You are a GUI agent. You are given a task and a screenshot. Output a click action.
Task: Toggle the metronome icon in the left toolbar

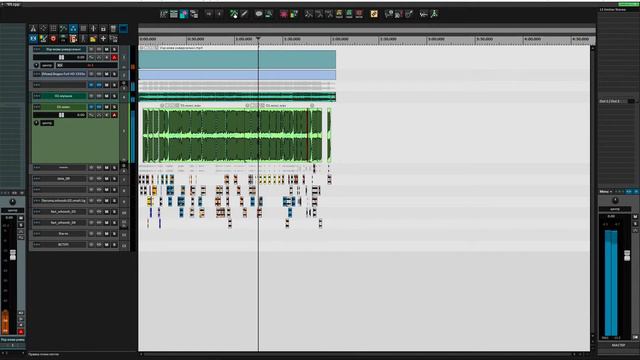coord(33,28)
